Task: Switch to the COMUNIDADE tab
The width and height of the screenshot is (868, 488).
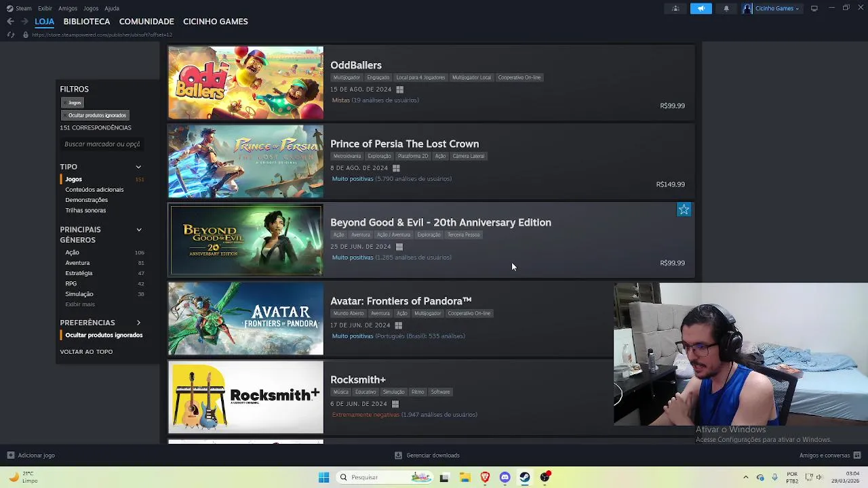Action: pyautogui.click(x=146, y=22)
